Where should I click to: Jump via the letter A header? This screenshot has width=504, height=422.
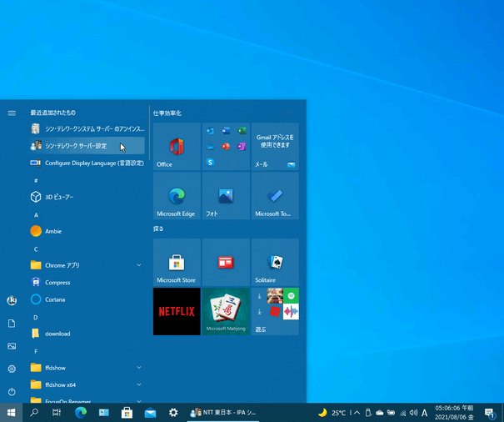coord(36,215)
